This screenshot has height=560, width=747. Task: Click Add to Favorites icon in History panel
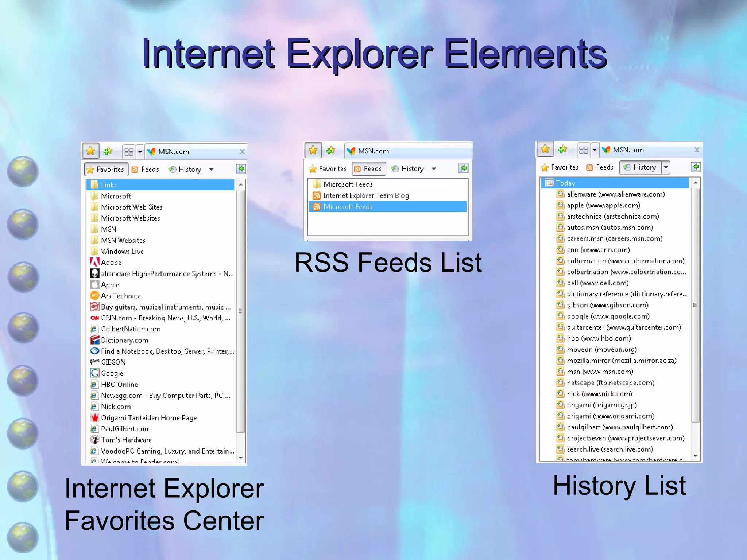pos(563,149)
